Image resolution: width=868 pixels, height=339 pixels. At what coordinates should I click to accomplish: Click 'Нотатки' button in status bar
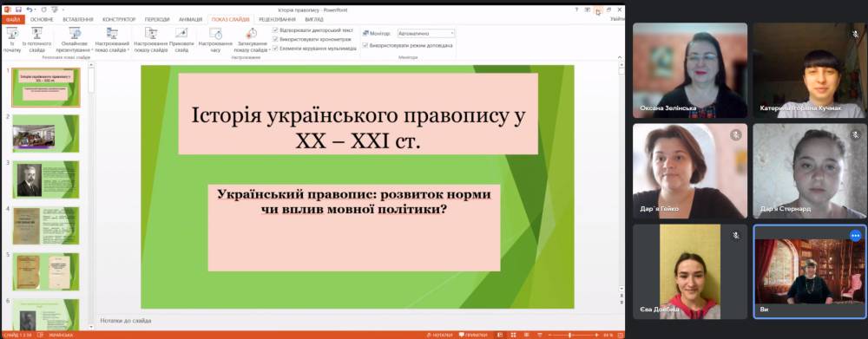pyautogui.click(x=442, y=336)
